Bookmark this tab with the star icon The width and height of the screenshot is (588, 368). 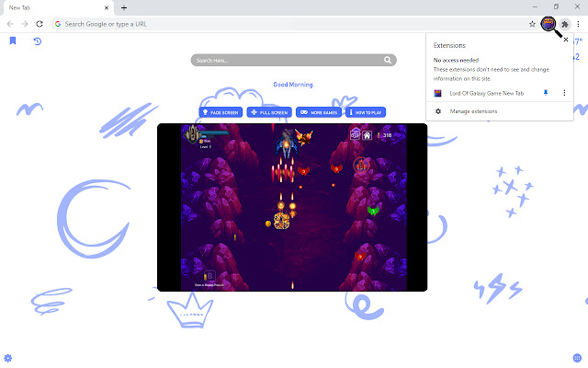[x=532, y=24]
